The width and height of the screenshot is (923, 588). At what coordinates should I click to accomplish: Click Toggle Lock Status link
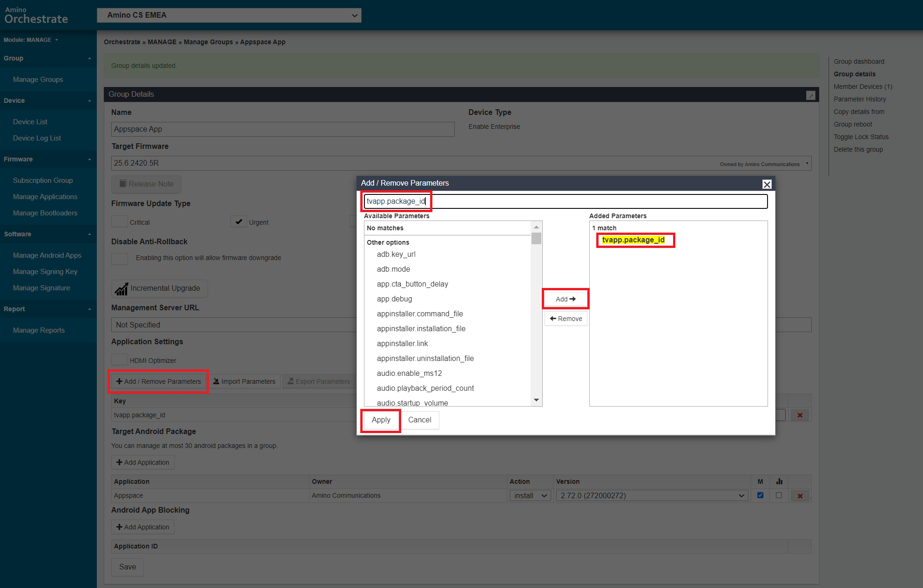click(x=861, y=137)
